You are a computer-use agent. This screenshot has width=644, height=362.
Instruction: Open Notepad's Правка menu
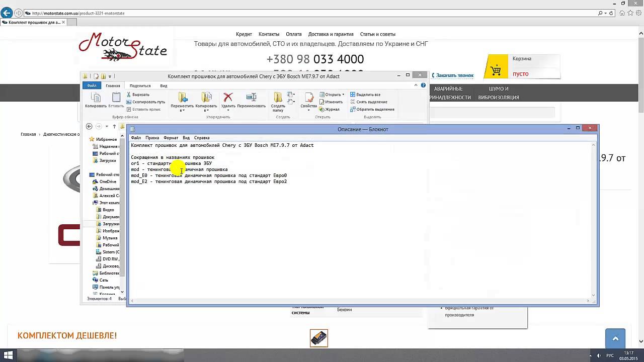coord(152,138)
